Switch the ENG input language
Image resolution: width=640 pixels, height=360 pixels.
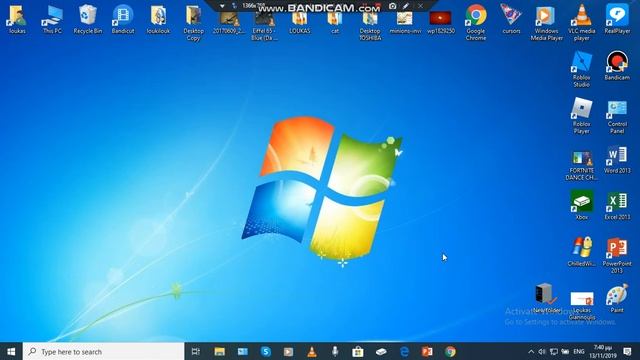(x=579, y=351)
